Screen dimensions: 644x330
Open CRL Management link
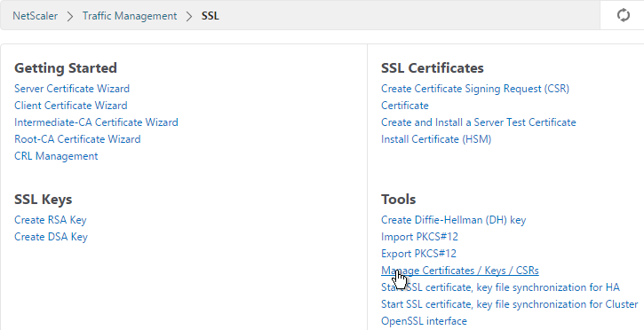coord(56,156)
